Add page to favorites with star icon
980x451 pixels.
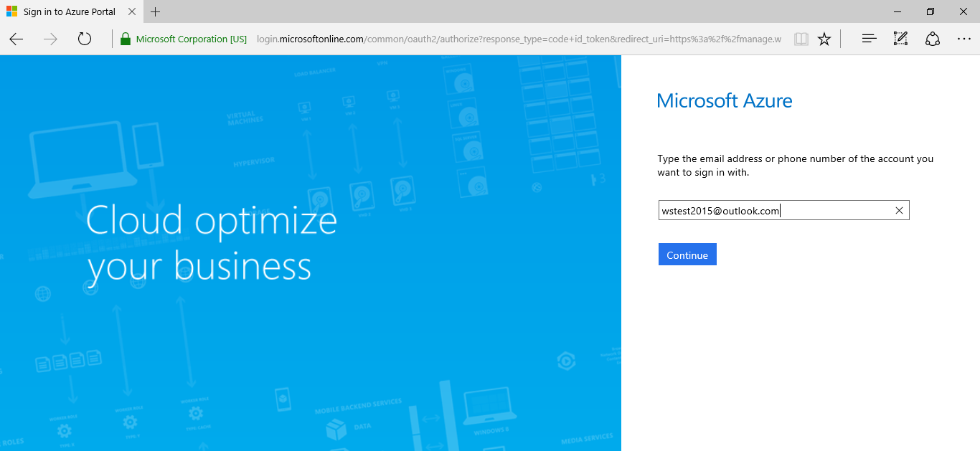point(824,39)
